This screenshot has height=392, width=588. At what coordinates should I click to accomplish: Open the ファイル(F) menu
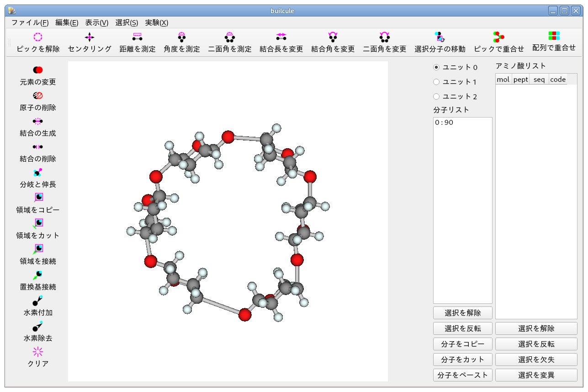click(30, 22)
